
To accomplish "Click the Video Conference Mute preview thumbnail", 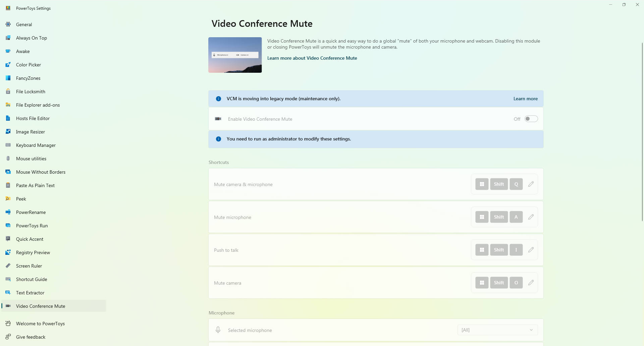I will [x=235, y=55].
